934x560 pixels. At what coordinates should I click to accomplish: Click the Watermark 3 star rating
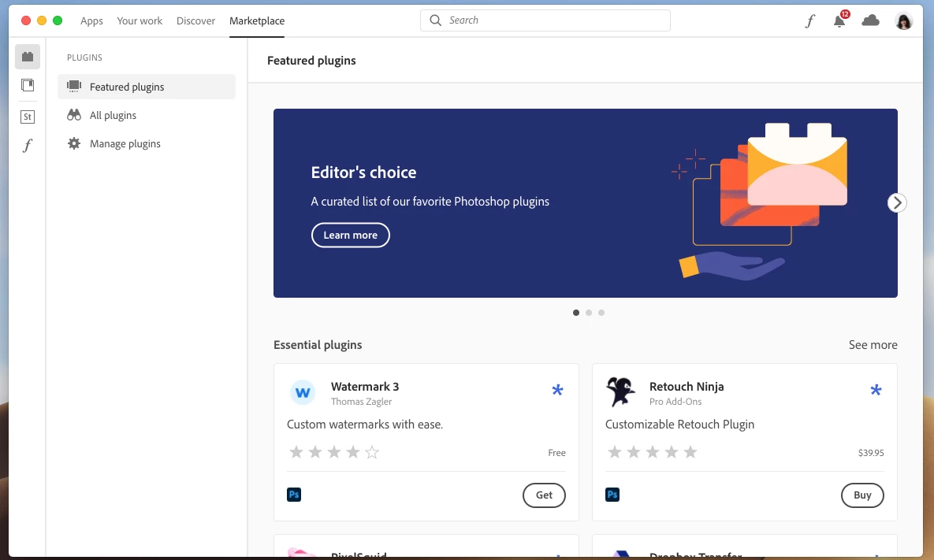(333, 452)
